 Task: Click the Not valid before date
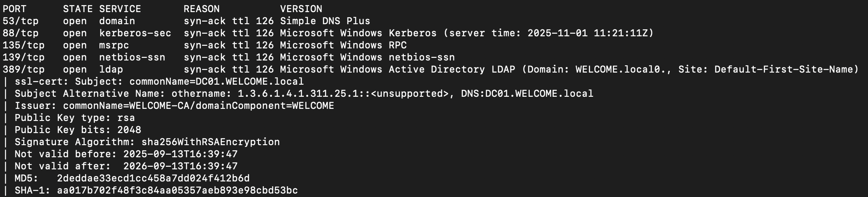(x=180, y=154)
